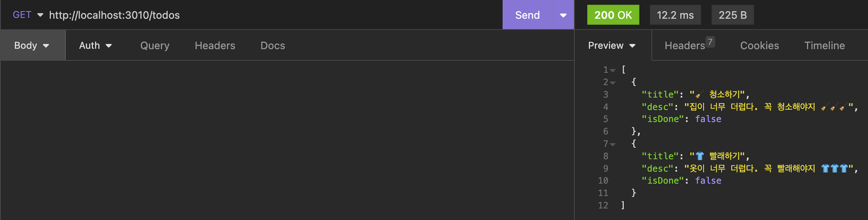The width and height of the screenshot is (868, 220).
Task: Collapse the JSON array at line 1
Action: [x=612, y=70]
